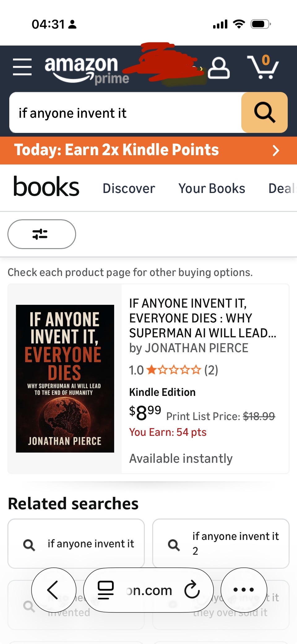Viewport: 297px width, 644px height.
Task: Open the browser page reader icon
Action: tap(106, 590)
